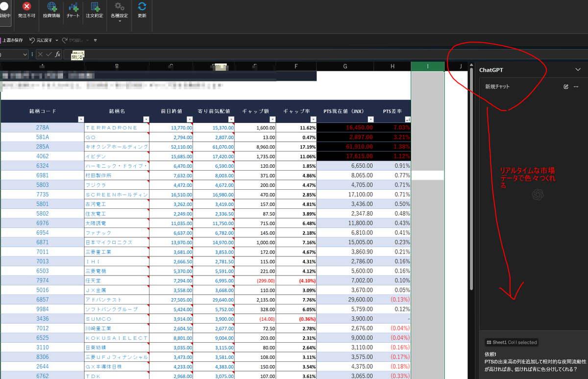The height and width of the screenshot is (379, 588).
Task: Click 上書き保存 save button
Action: click(x=12, y=40)
